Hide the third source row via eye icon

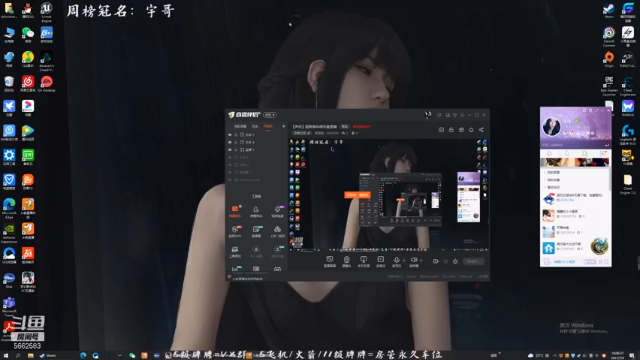[230, 150]
